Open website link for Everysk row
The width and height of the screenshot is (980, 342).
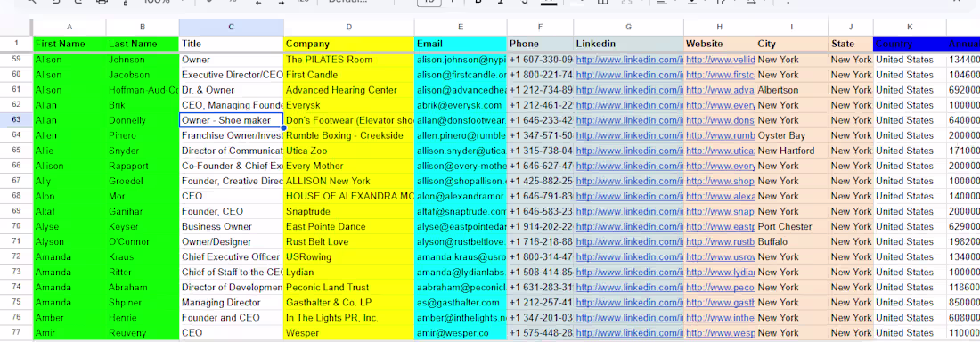click(x=721, y=105)
